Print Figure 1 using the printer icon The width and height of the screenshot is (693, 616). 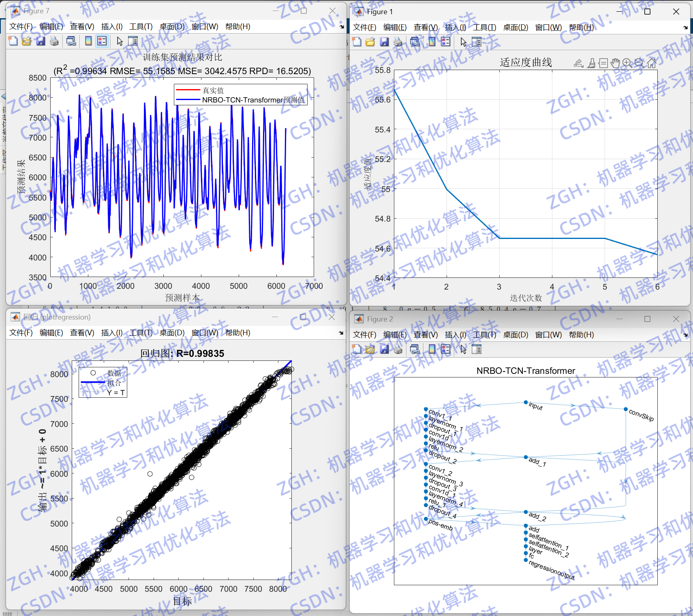(x=398, y=42)
